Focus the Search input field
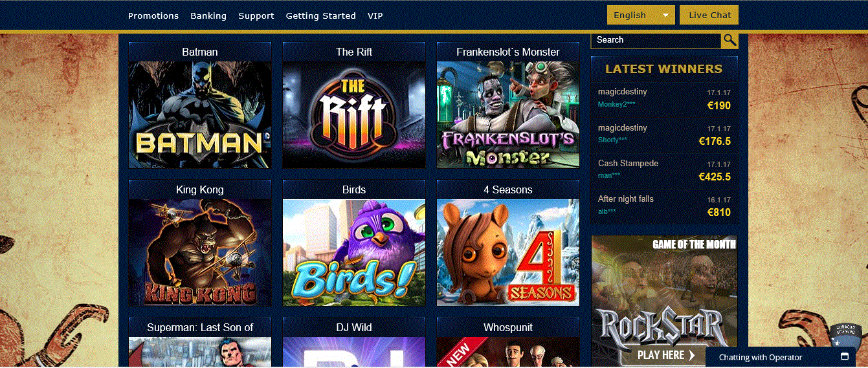 click(656, 40)
